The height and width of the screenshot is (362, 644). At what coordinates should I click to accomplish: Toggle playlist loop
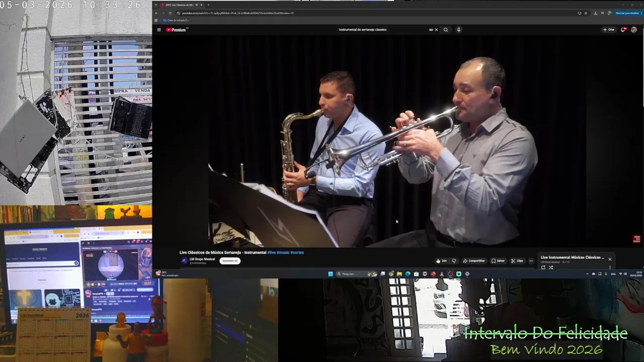coord(543,267)
